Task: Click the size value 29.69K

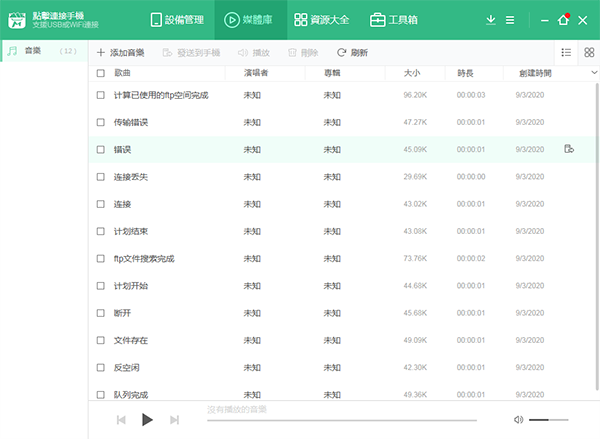Action: pyautogui.click(x=415, y=176)
